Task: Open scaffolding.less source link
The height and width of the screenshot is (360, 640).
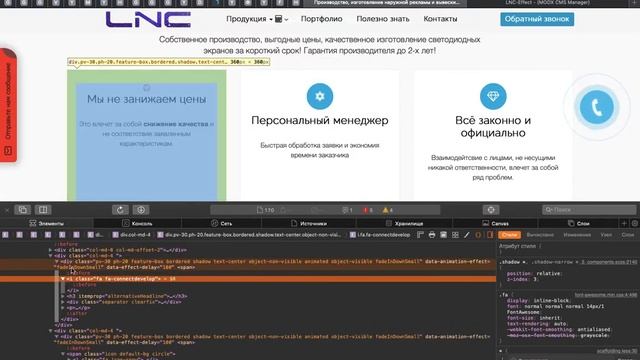Action: pyautogui.click(x=617, y=351)
